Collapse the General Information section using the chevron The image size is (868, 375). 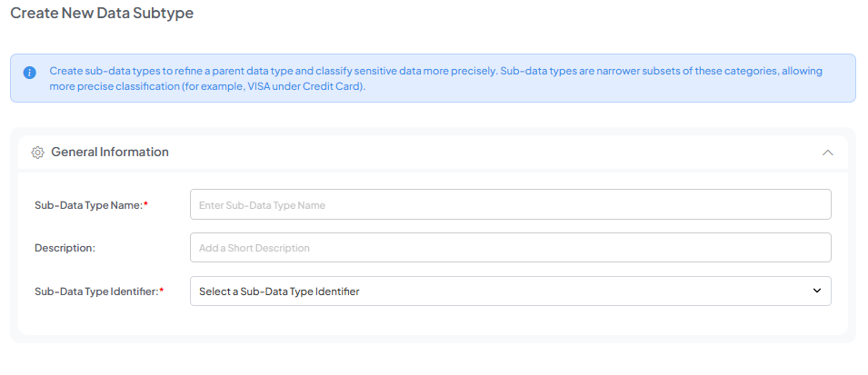[827, 153]
